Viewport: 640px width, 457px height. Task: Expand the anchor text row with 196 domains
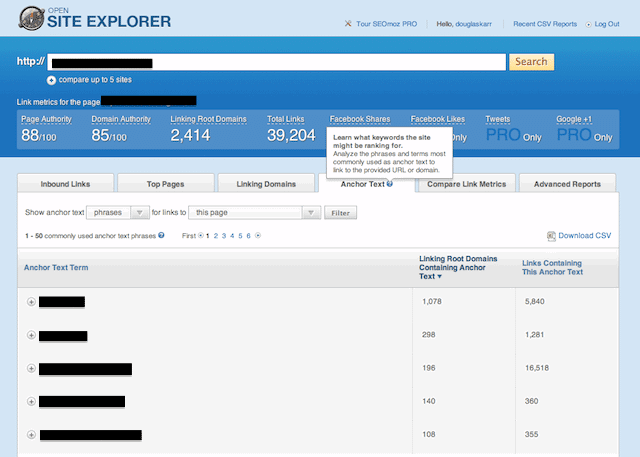31,368
